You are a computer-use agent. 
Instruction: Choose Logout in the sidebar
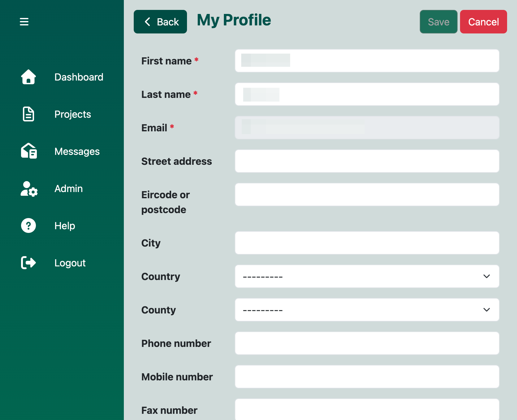tap(70, 263)
